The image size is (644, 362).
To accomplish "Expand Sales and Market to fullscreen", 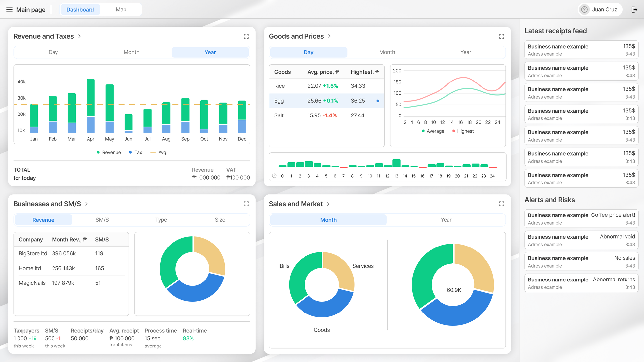I will click(501, 204).
